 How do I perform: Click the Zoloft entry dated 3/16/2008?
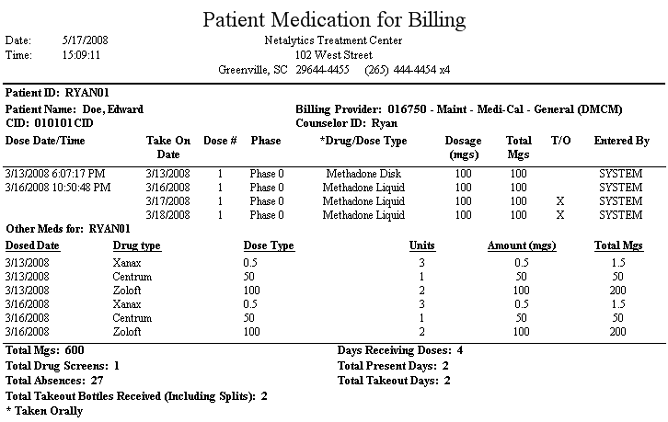[127, 332]
